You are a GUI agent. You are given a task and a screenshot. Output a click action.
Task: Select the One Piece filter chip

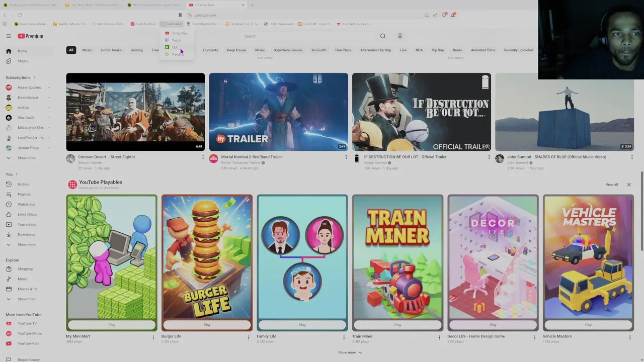(343, 50)
